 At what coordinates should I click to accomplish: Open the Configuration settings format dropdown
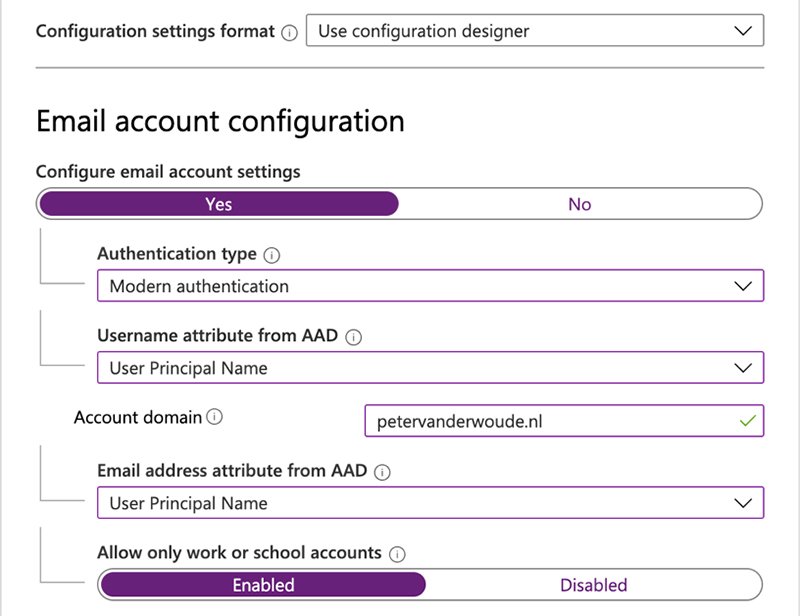(x=535, y=31)
